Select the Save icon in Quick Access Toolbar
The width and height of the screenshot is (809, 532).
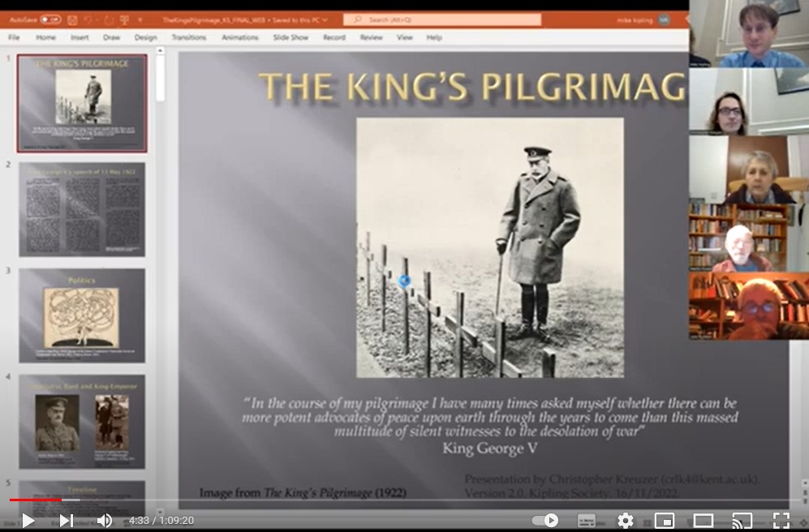(x=73, y=19)
